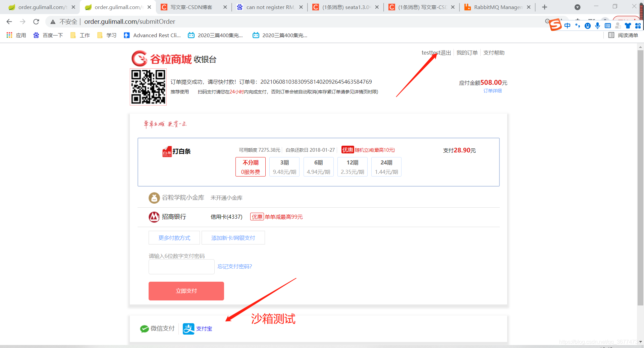Open the 阅读清单 reading list

coord(623,35)
